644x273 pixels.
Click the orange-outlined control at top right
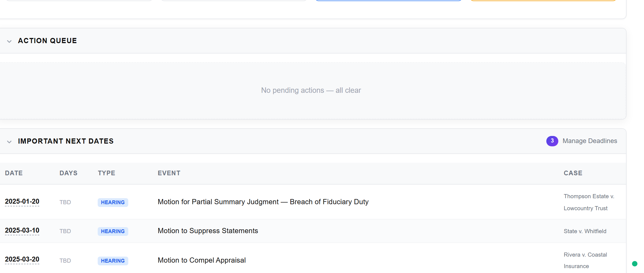click(x=543, y=1)
